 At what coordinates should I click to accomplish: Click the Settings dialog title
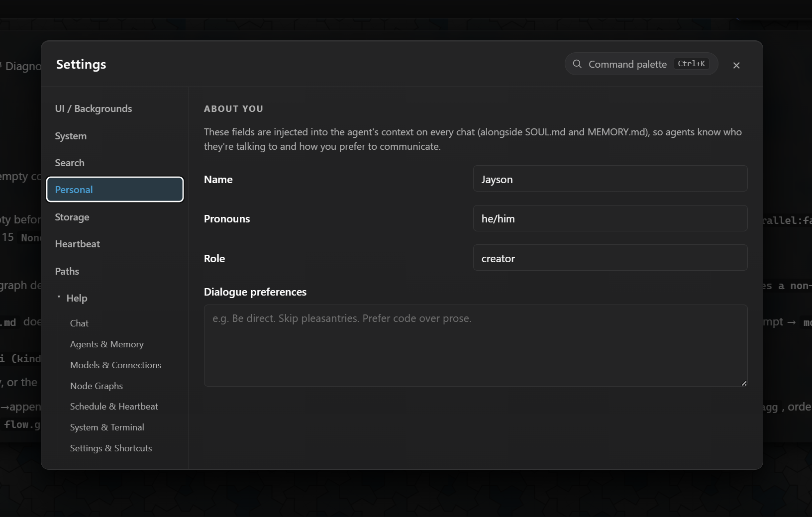tap(81, 65)
